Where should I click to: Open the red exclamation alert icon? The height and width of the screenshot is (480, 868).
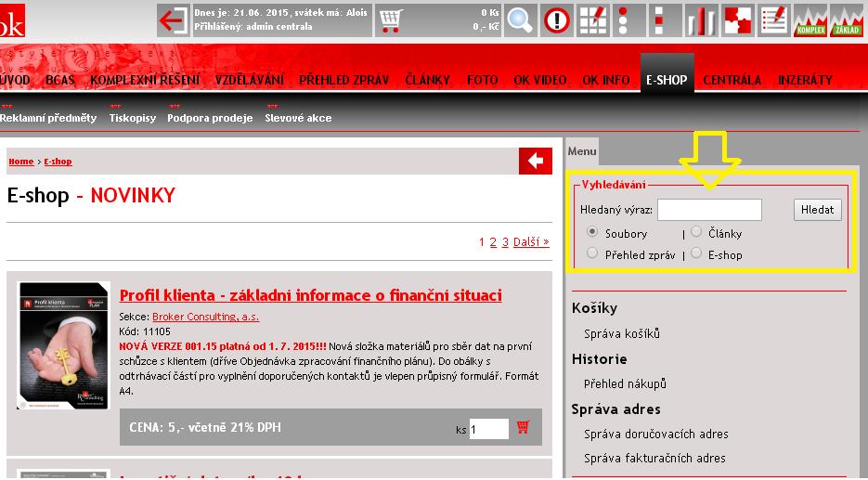click(x=556, y=20)
